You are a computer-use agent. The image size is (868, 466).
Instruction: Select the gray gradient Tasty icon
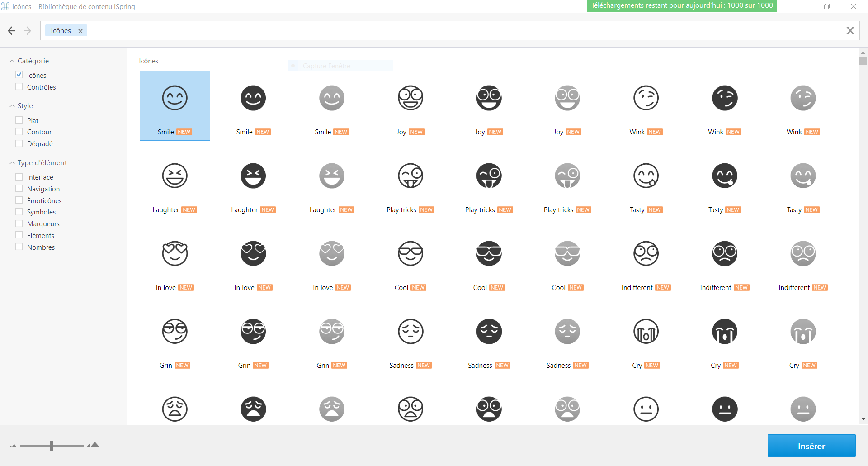(803, 176)
